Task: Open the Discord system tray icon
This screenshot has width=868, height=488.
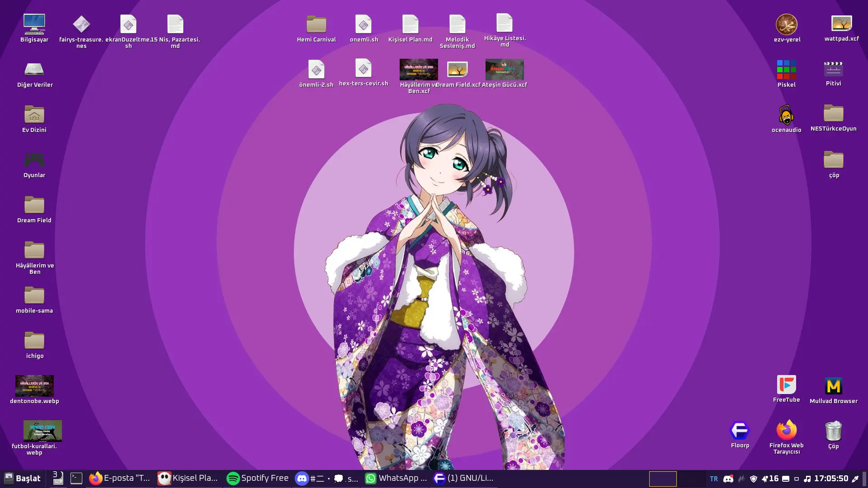Action: [x=728, y=479]
